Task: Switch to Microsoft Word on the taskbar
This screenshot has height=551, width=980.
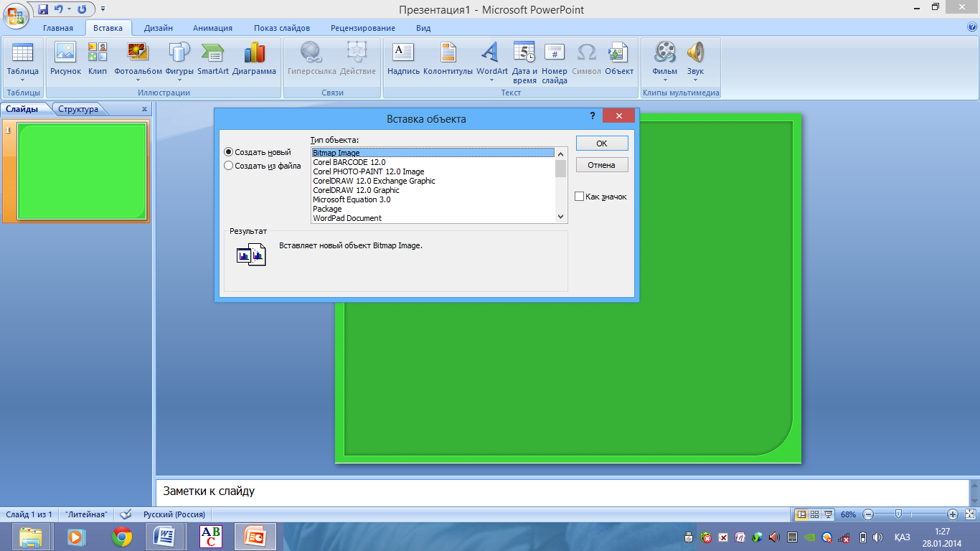Action: 165,537
